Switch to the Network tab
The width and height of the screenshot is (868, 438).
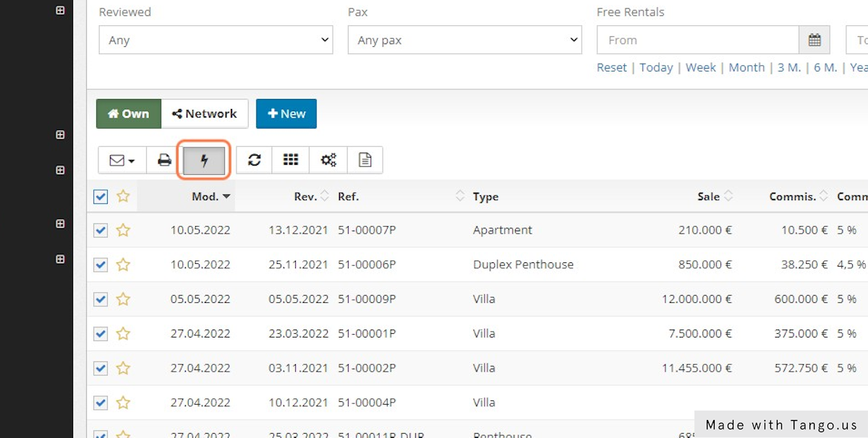click(x=205, y=113)
